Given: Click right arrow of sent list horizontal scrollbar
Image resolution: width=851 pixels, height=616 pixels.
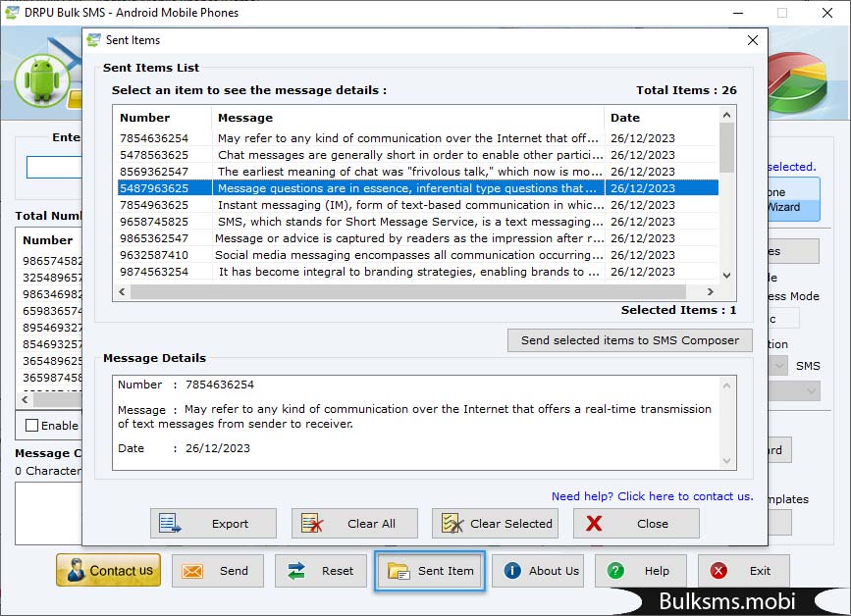Looking at the screenshot, I should coord(711,291).
